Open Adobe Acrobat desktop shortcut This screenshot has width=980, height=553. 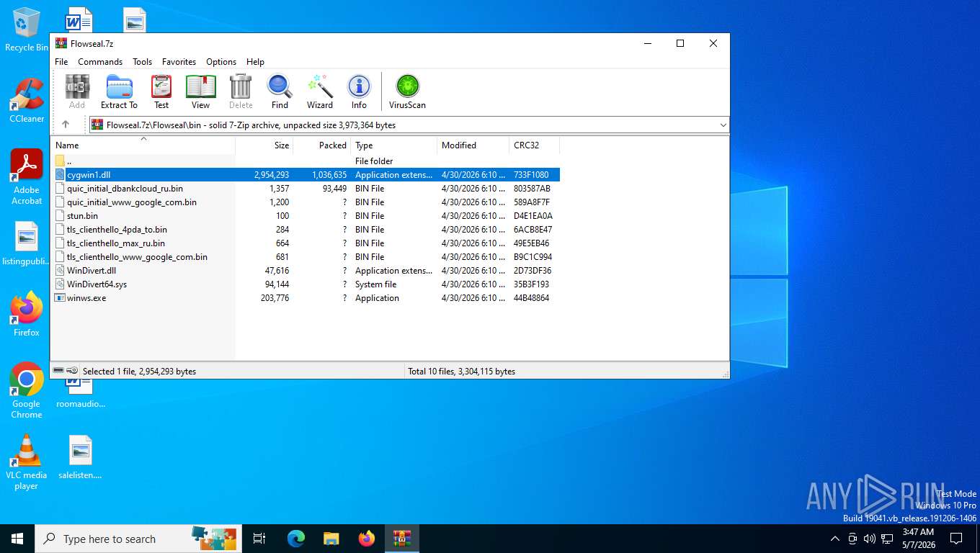tap(27, 177)
